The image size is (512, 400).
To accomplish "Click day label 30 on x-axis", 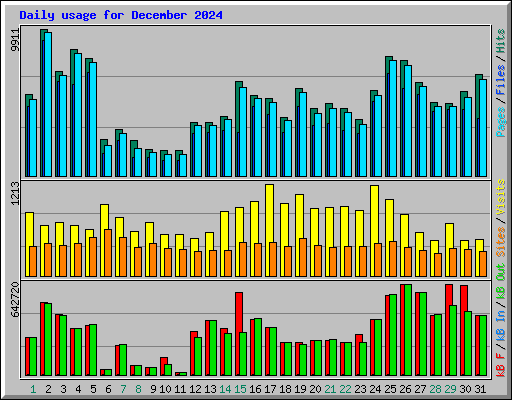I will point(465,389).
